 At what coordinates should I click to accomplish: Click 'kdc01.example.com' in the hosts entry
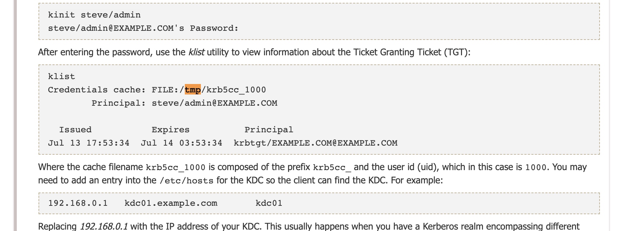click(x=171, y=203)
